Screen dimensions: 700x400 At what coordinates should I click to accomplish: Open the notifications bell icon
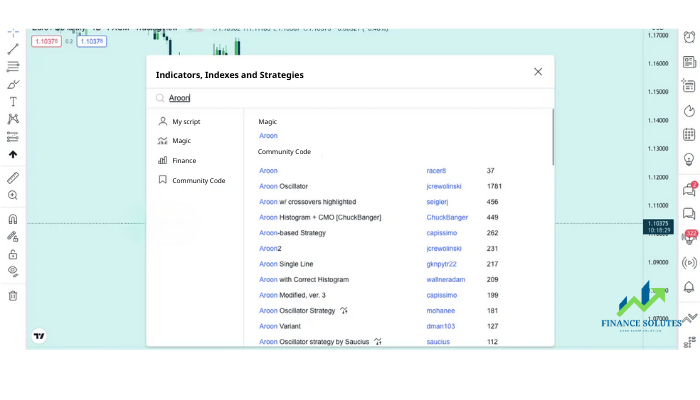pos(689,287)
